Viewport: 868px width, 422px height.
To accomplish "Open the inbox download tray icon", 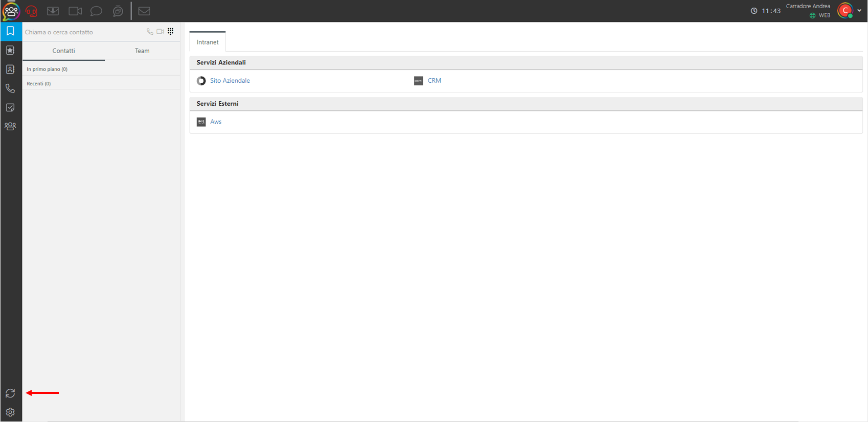I will tap(53, 11).
